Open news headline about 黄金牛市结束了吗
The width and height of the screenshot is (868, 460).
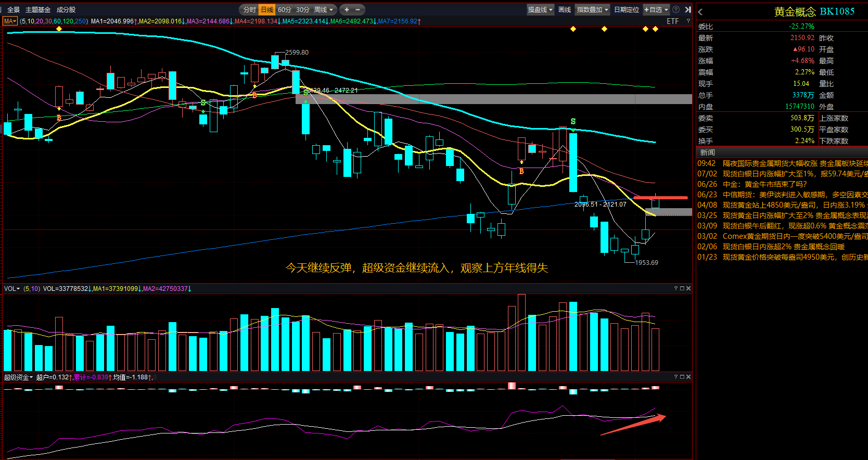point(765,184)
